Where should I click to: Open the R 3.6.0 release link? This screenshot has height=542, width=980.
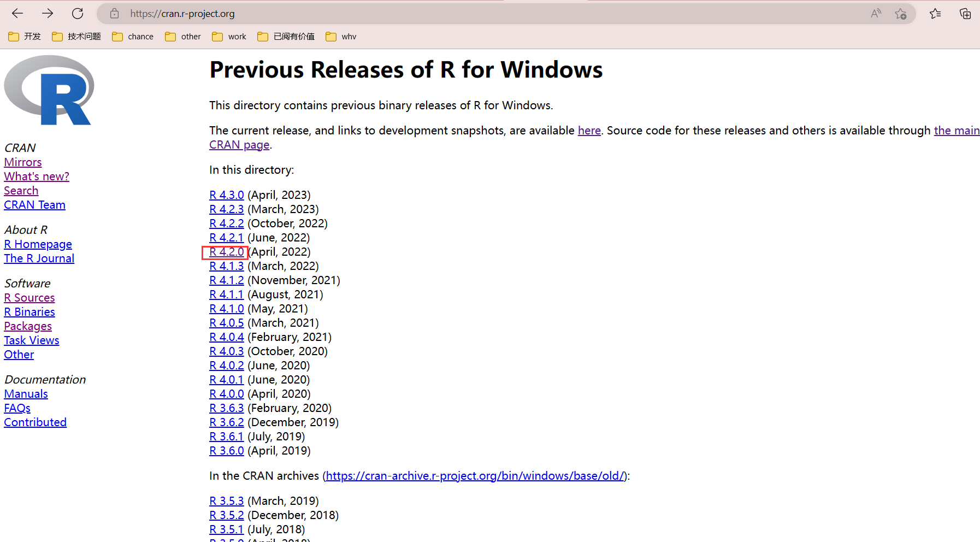[227, 451]
